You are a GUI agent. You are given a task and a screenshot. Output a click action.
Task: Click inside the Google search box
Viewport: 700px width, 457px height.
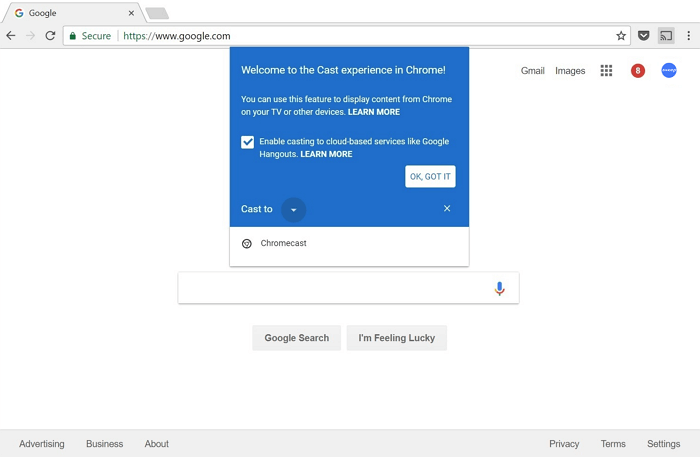[x=330, y=288]
